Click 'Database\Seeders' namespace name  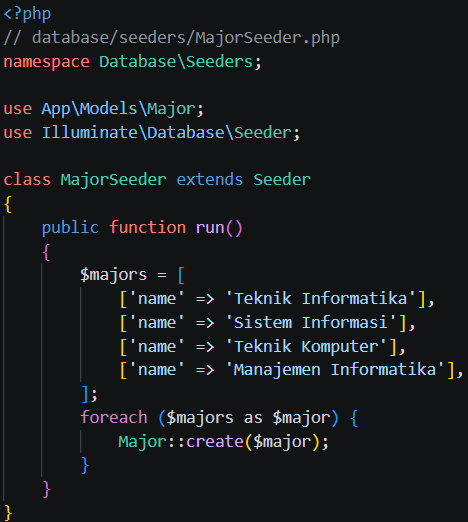coord(176,62)
